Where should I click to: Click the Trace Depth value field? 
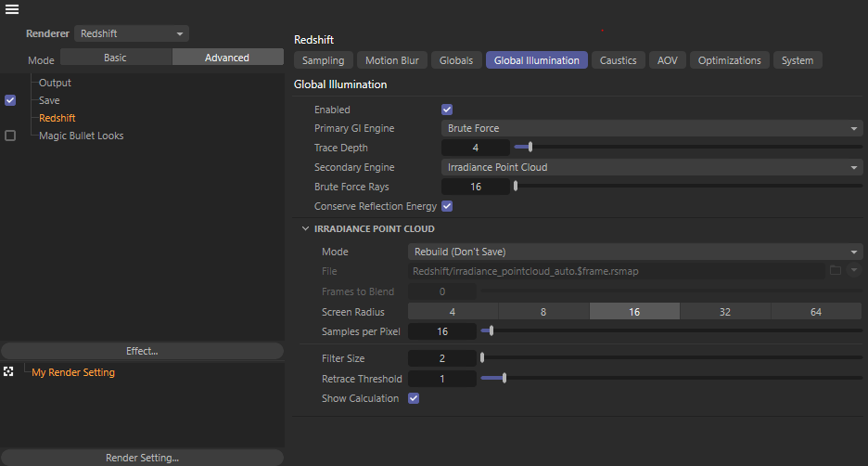coord(475,148)
